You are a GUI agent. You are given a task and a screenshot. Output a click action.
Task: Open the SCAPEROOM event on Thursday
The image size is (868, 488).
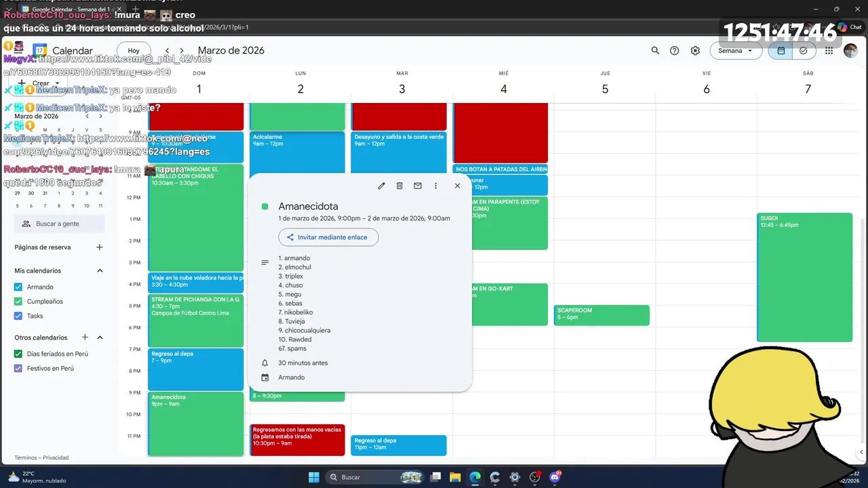coord(601,315)
